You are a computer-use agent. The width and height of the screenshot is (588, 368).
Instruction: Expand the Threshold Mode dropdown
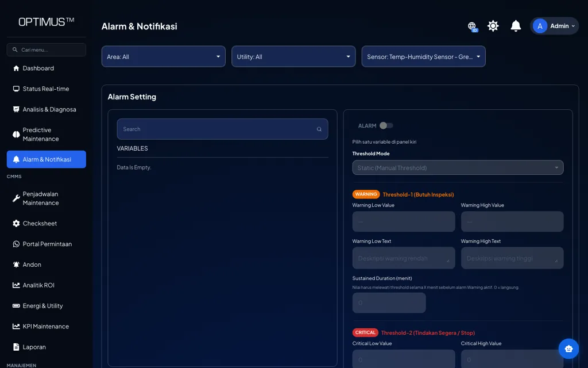tap(458, 167)
